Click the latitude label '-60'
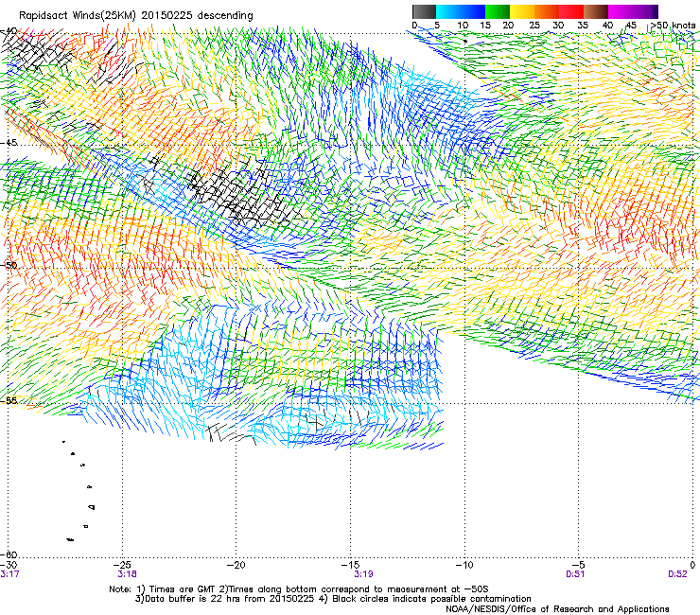Image resolution: width=700 pixels, height=615 pixels. pyautogui.click(x=9, y=554)
